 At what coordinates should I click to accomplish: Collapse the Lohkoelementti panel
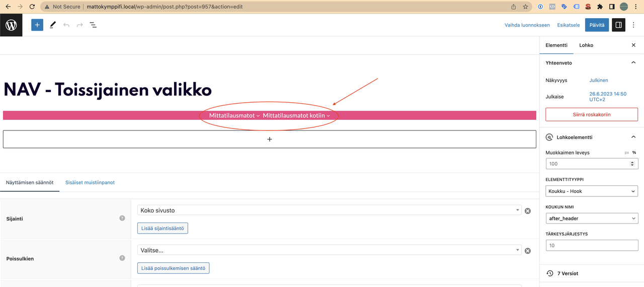click(x=633, y=137)
